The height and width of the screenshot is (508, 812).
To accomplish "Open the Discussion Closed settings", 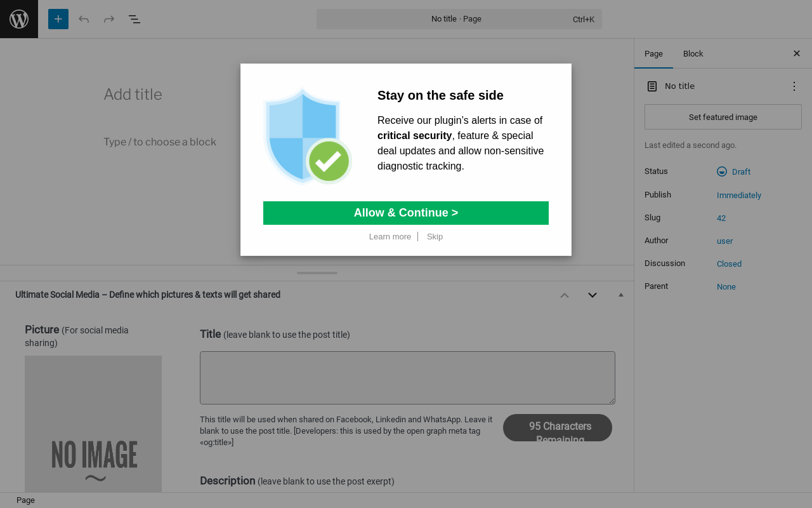I will (729, 264).
